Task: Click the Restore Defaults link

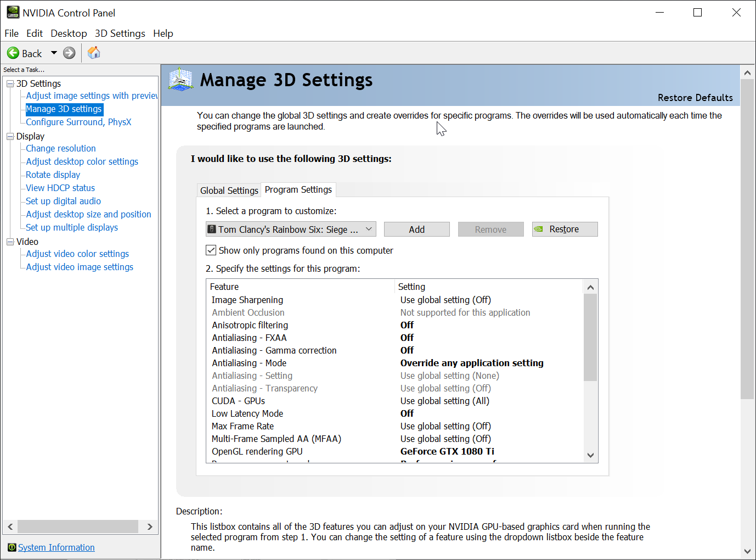Action: [695, 98]
